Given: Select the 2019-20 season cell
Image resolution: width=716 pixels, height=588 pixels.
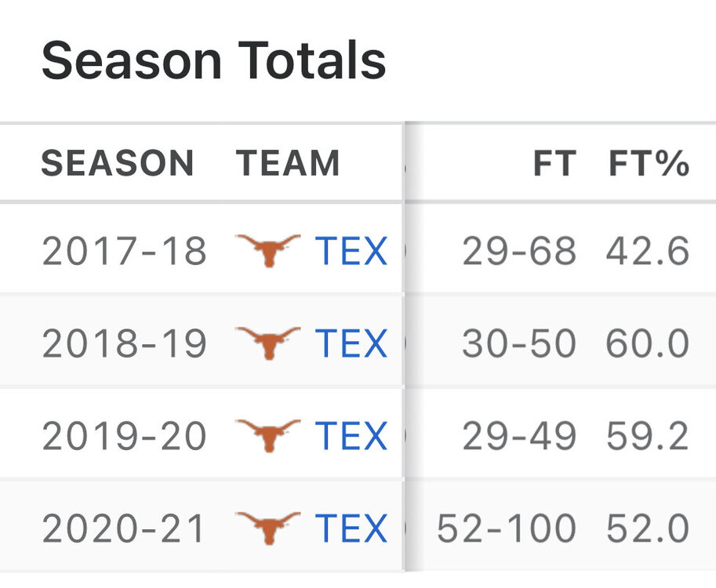Looking at the screenshot, I should coord(124,437).
